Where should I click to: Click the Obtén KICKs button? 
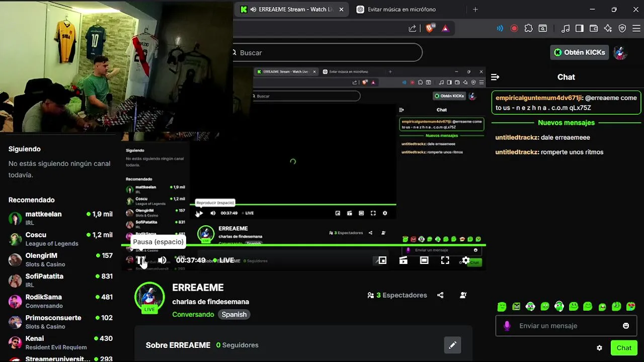[x=580, y=52]
